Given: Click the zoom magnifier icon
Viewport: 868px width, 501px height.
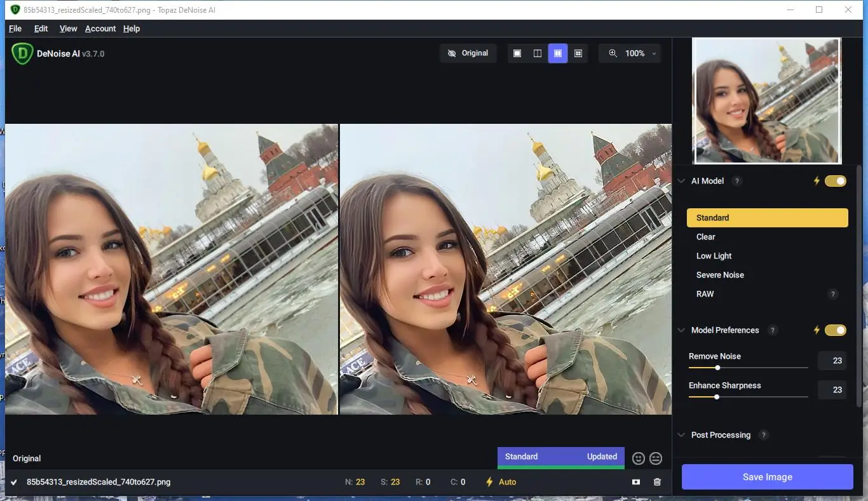Looking at the screenshot, I should pyautogui.click(x=613, y=53).
